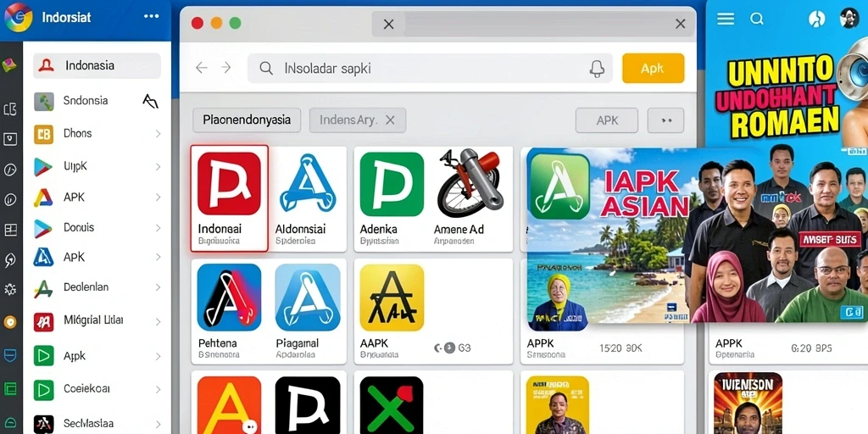The image size is (868, 434).
Task: Open the IAPK ASIAN banner image
Action: (698, 236)
